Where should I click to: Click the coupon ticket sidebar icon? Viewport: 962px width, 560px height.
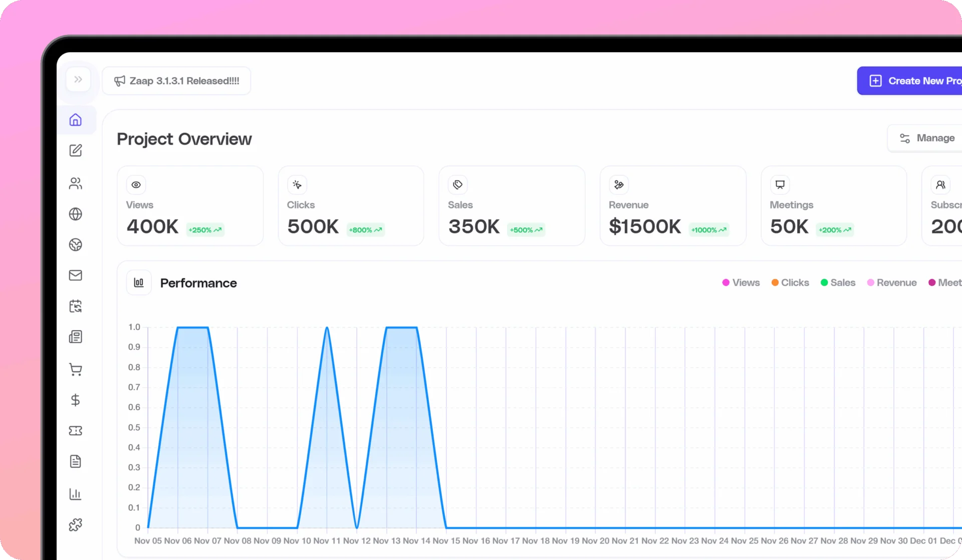pos(76,431)
